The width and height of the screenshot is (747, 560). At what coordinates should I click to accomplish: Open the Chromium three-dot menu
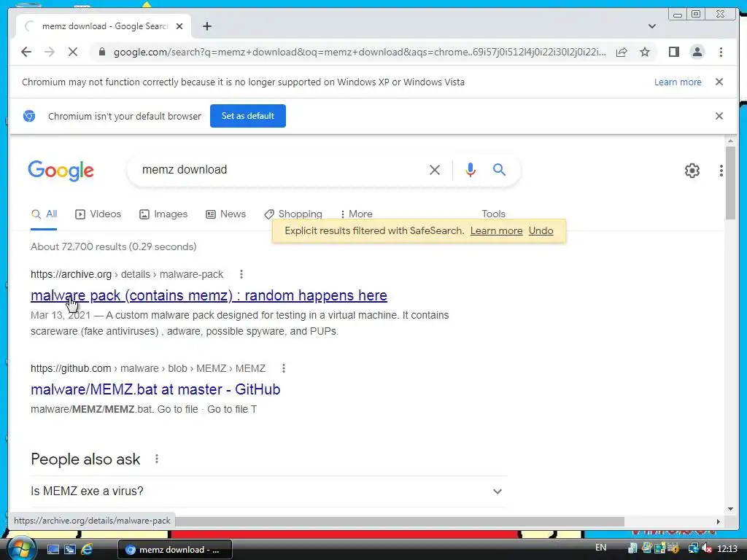pos(721,52)
